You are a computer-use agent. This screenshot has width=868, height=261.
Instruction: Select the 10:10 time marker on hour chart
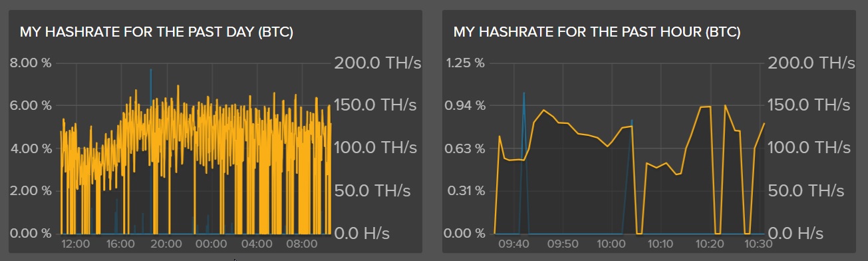pyautogui.click(x=660, y=244)
